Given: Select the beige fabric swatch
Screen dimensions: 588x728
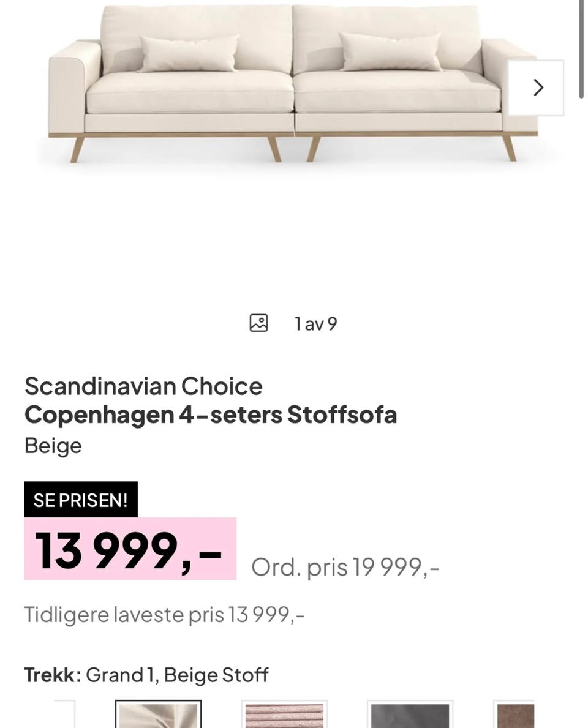Looking at the screenshot, I should point(159,715).
